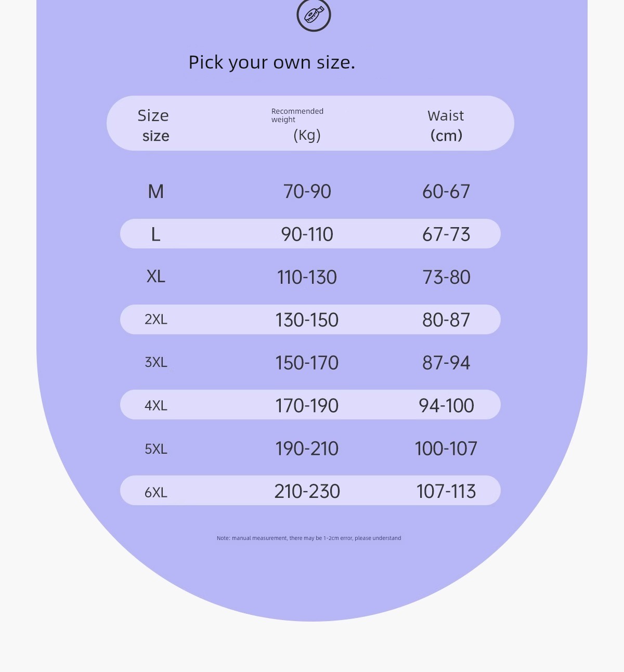Select the 2XL size row label
The width and height of the screenshot is (624, 672).
tap(156, 319)
